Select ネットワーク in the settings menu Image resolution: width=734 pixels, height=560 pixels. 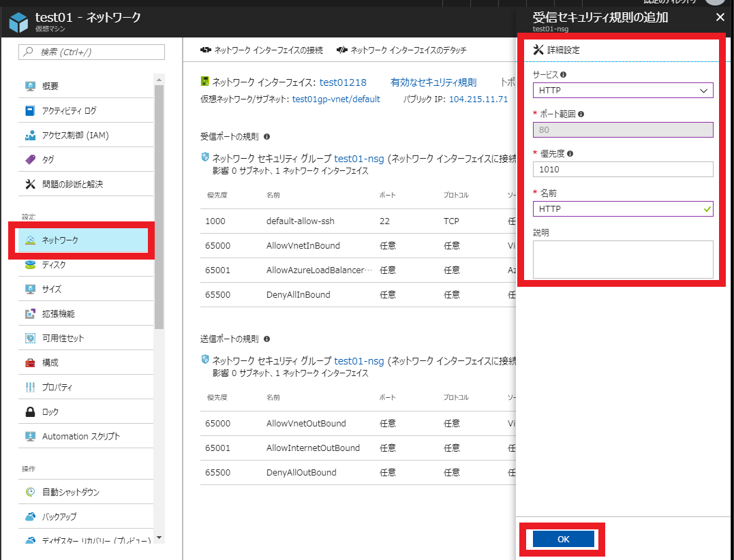(x=83, y=240)
